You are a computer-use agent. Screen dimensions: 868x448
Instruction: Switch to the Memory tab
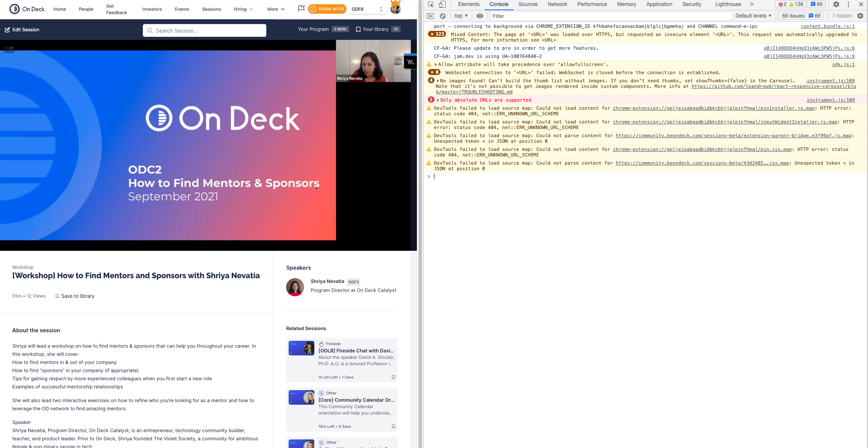pyautogui.click(x=627, y=4)
